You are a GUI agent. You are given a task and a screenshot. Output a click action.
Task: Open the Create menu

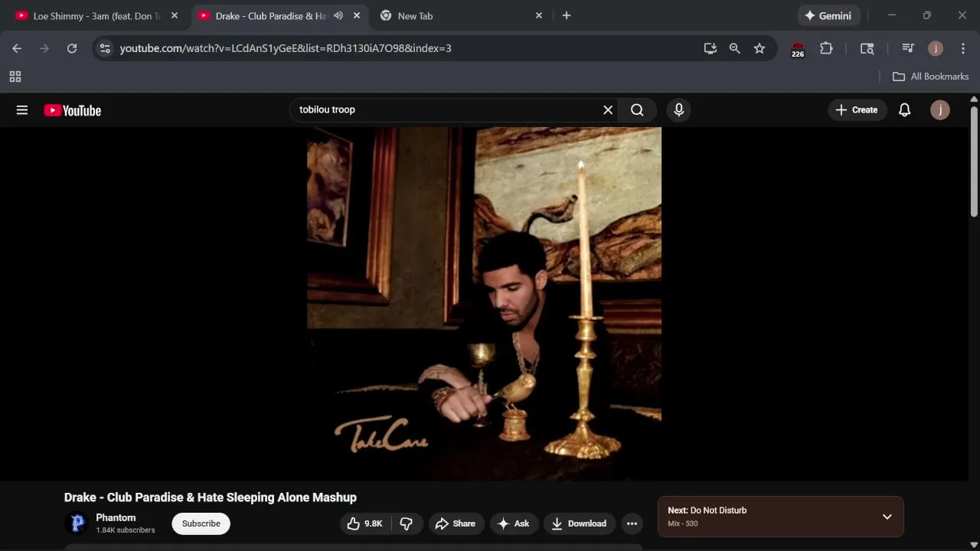tap(857, 110)
